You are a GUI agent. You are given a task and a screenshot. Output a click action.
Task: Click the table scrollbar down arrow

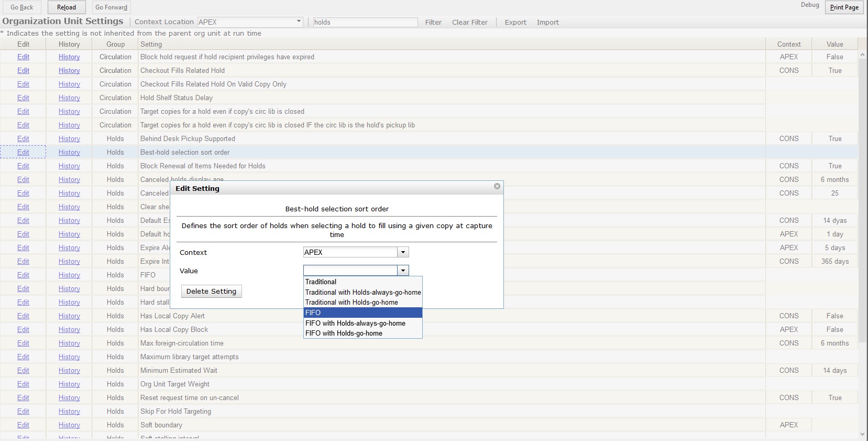point(862,434)
